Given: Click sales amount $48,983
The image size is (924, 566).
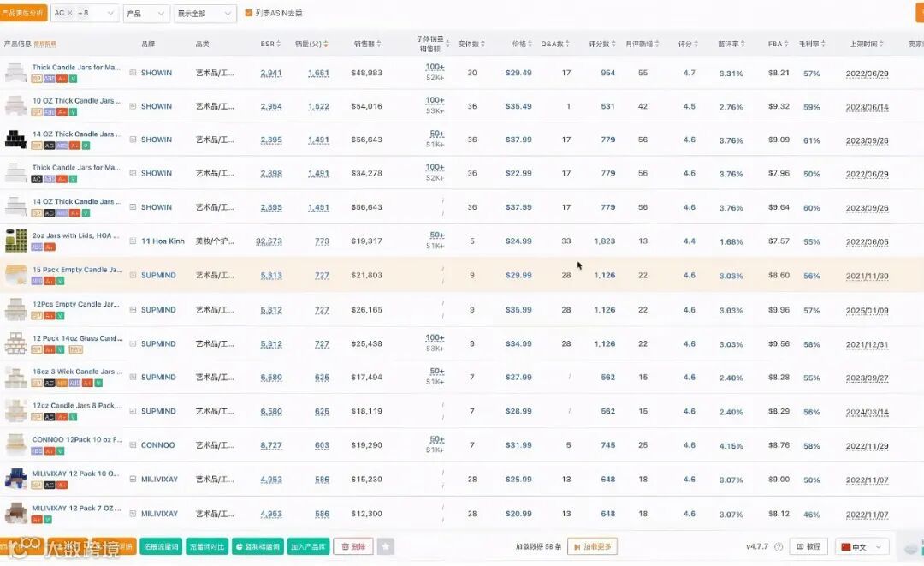Looking at the screenshot, I should tap(366, 73).
